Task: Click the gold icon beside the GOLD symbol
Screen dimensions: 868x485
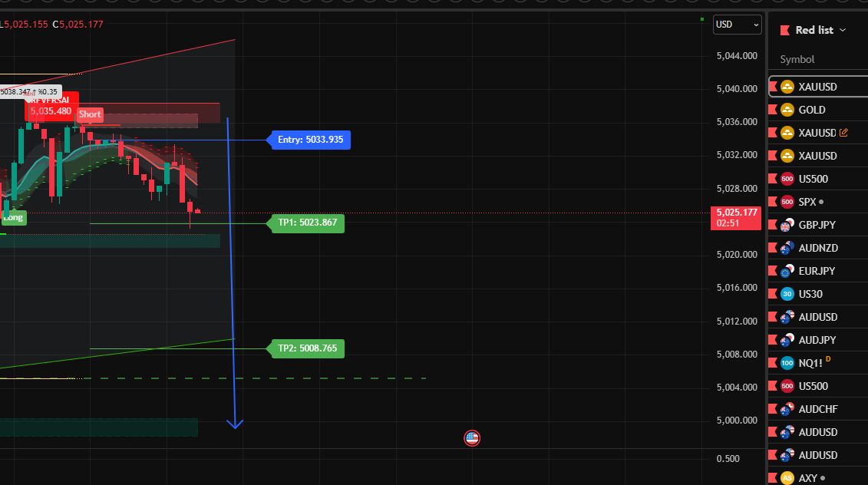Action: [787, 110]
